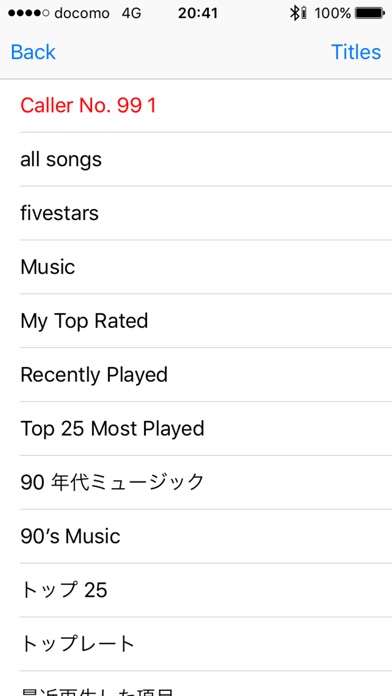
Task: Open the Caller No. 99 1 playlist
Action: point(196,106)
